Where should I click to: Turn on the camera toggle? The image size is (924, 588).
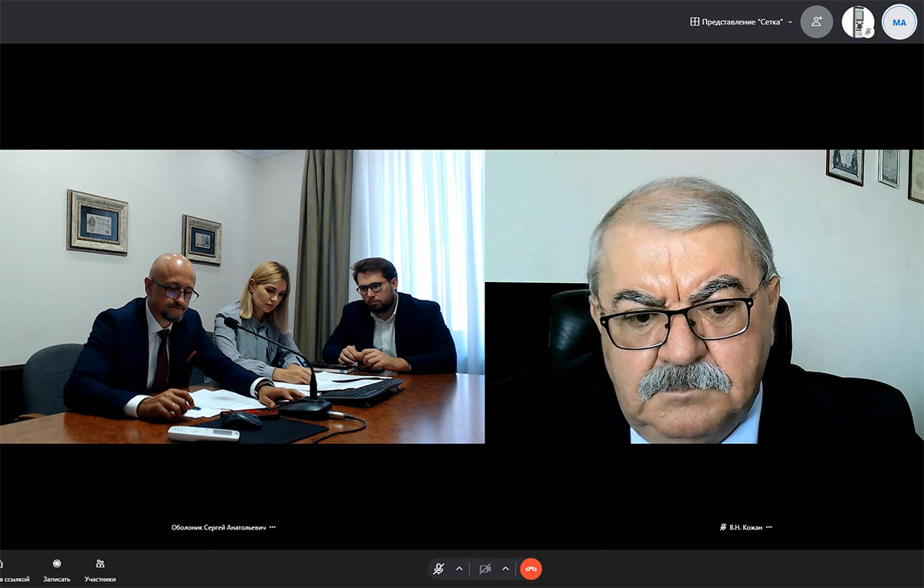point(485,569)
